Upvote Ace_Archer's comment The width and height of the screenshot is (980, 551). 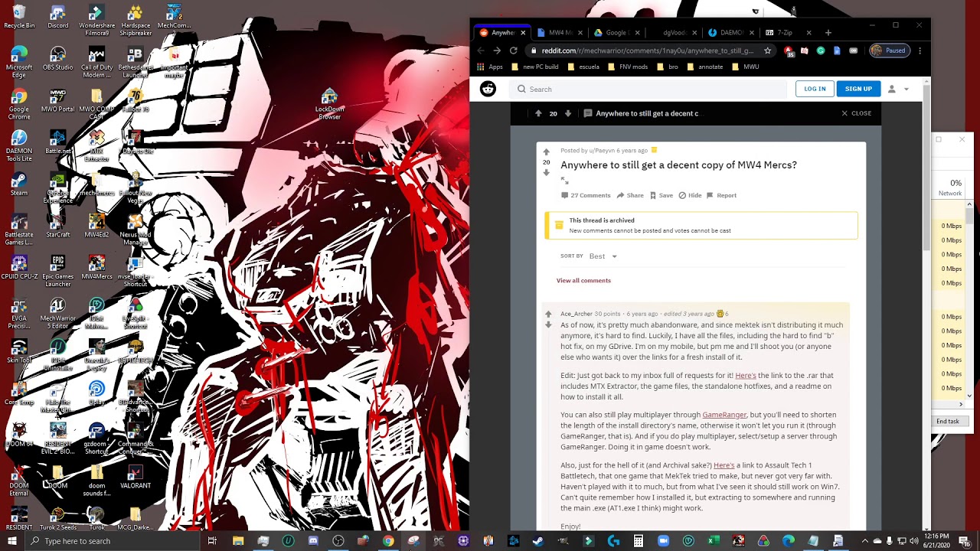coord(548,314)
